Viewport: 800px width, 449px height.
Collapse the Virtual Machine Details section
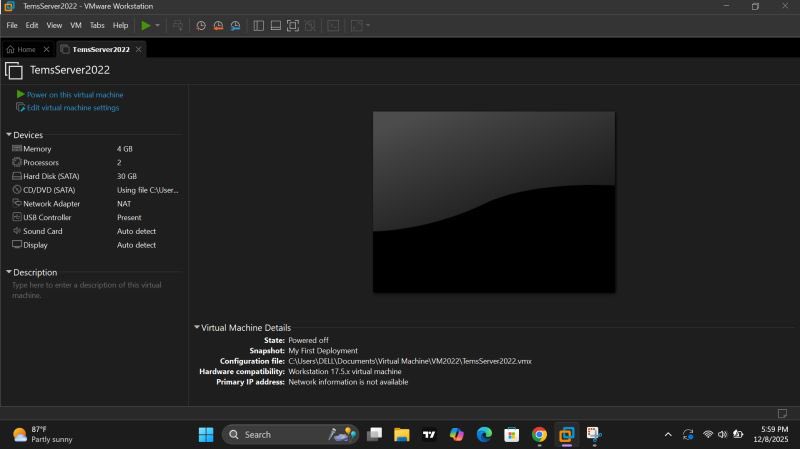tap(197, 327)
